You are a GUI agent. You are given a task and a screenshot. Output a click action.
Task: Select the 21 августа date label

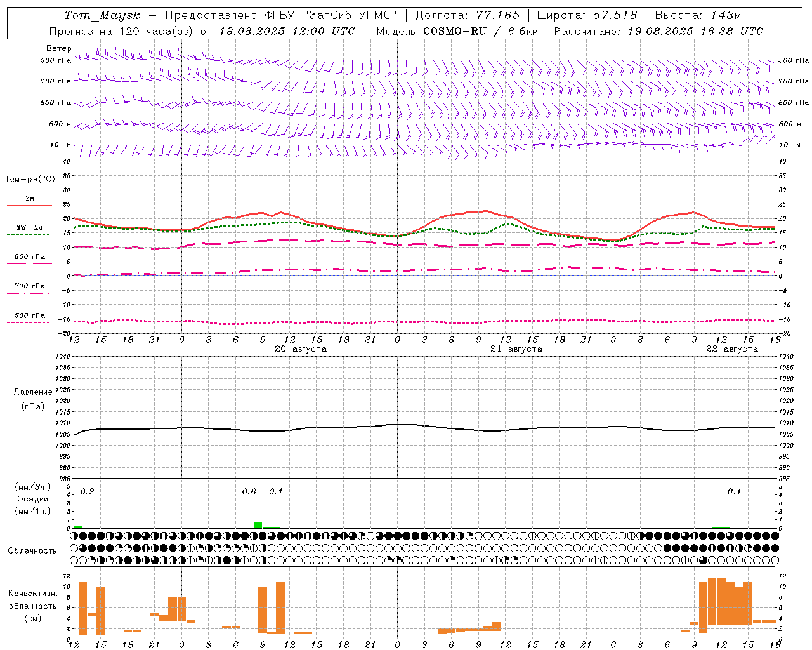pyautogui.click(x=516, y=349)
